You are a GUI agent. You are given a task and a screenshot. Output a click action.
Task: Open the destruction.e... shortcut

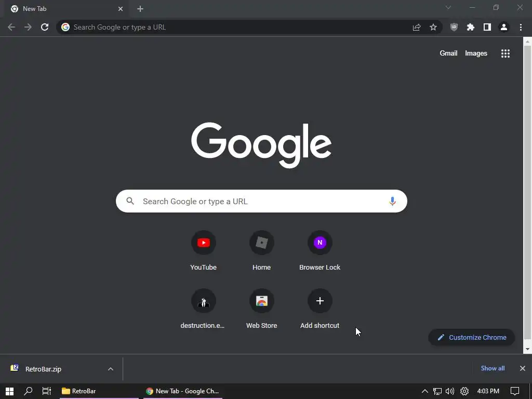coord(204,309)
